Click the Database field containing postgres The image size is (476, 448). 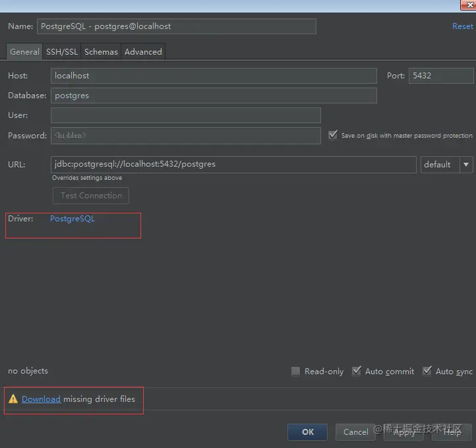pos(214,96)
